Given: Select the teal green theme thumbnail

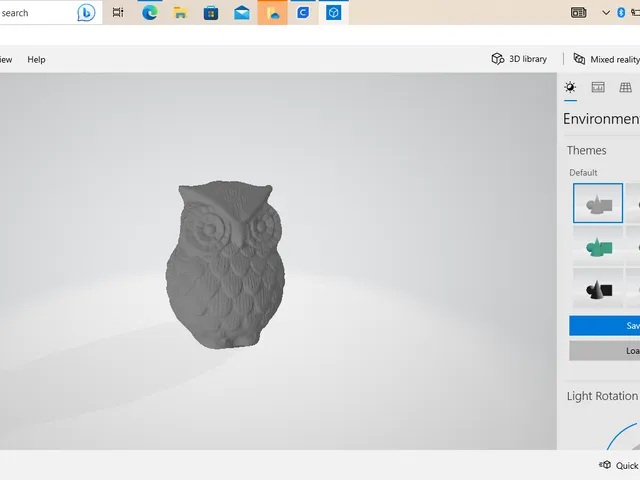Looking at the screenshot, I should [x=598, y=247].
